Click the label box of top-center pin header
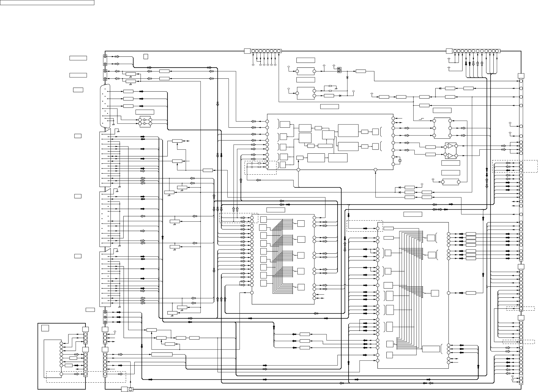Viewport: 538px width, 392px height. (247, 51)
